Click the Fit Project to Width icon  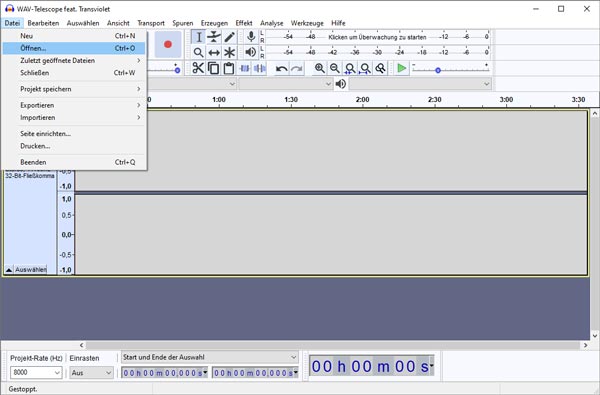365,68
